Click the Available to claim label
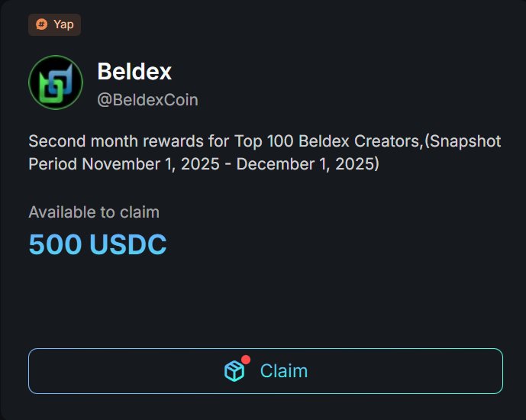This screenshot has width=526, height=420. click(x=94, y=212)
